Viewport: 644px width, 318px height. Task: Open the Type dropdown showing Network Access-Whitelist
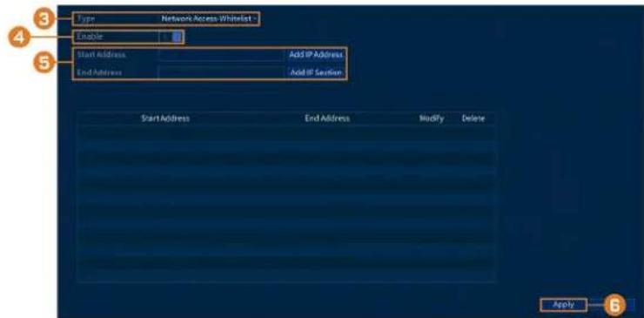[x=209, y=19]
